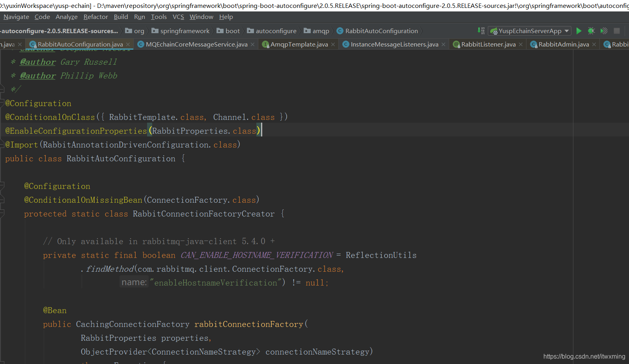Screen dimensions: 629x364
Task: Click the Channel.class reference
Action: click(244, 117)
